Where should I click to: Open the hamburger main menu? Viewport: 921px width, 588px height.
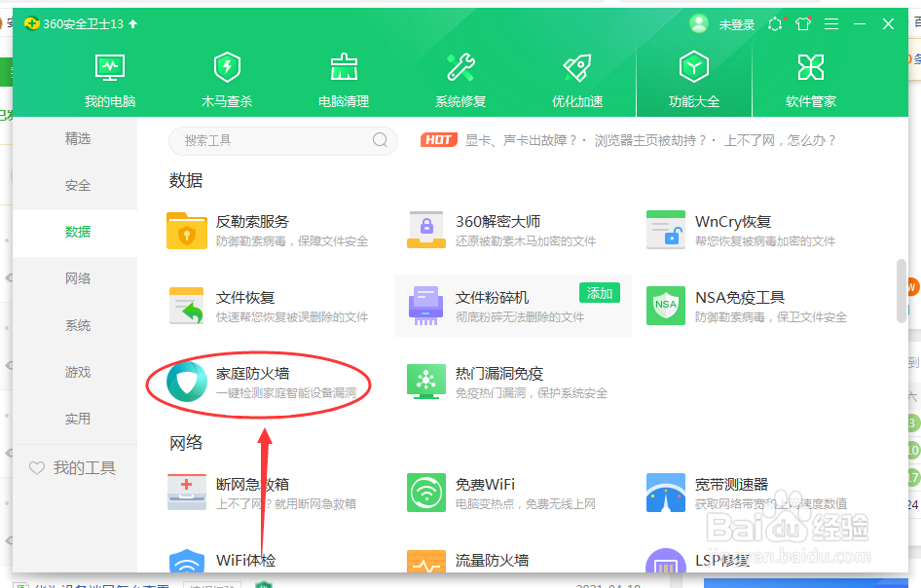point(830,23)
